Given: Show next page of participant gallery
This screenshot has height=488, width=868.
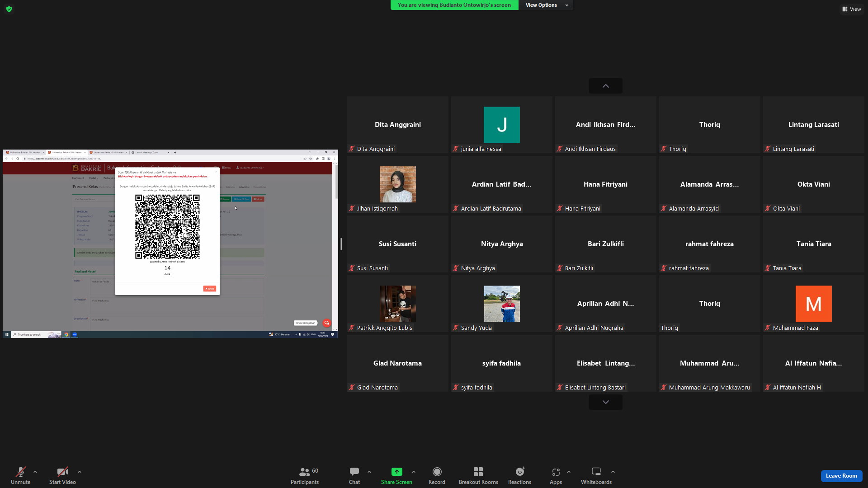Looking at the screenshot, I should [x=606, y=402].
